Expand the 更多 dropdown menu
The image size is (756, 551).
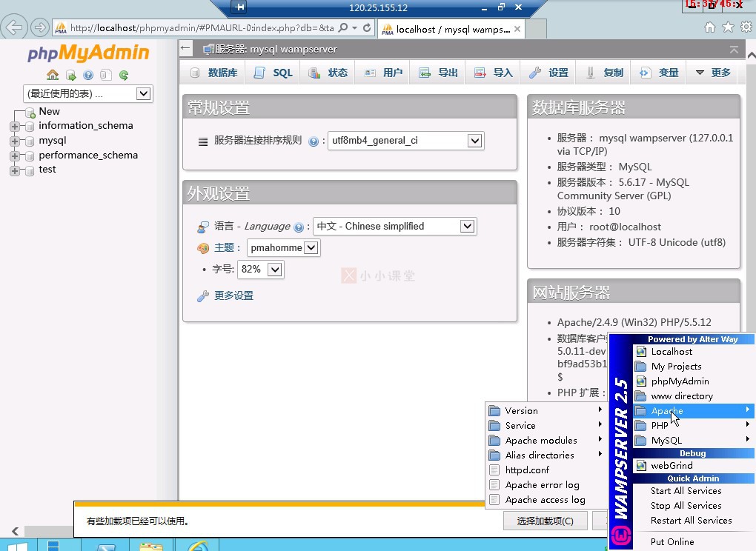(714, 73)
